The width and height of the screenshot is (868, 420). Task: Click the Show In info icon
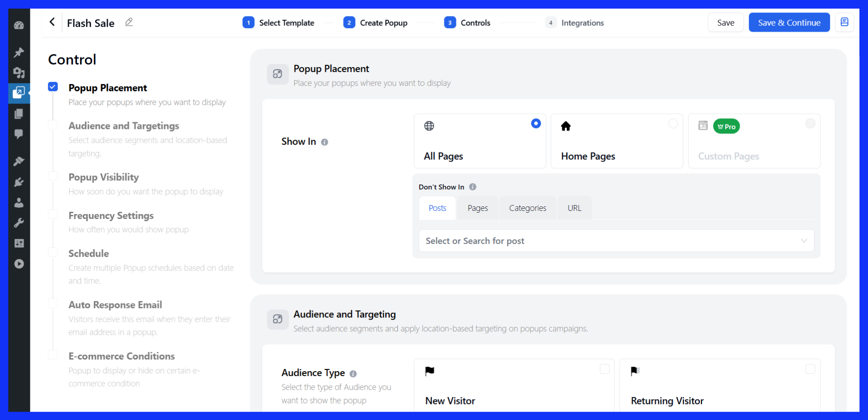(325, 142)
